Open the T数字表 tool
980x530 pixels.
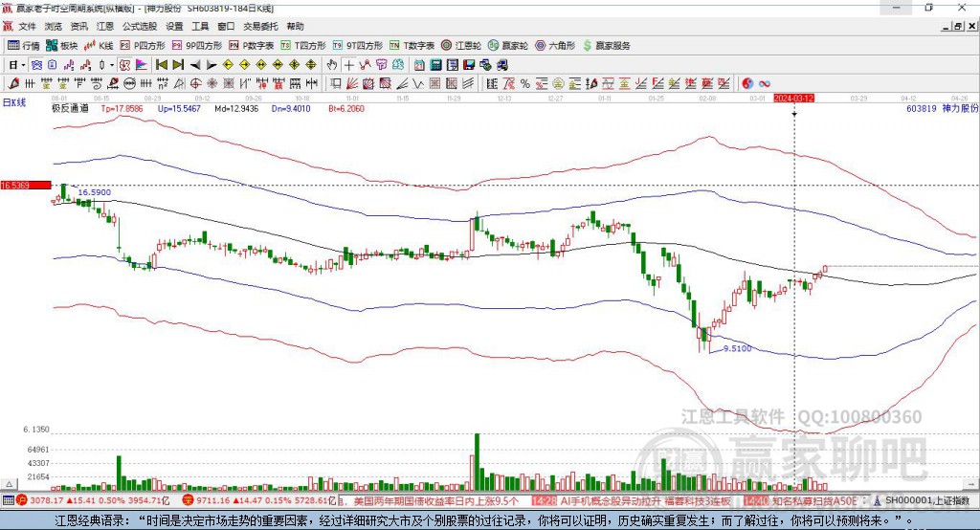pyautogui.click(x=412, y=46)
